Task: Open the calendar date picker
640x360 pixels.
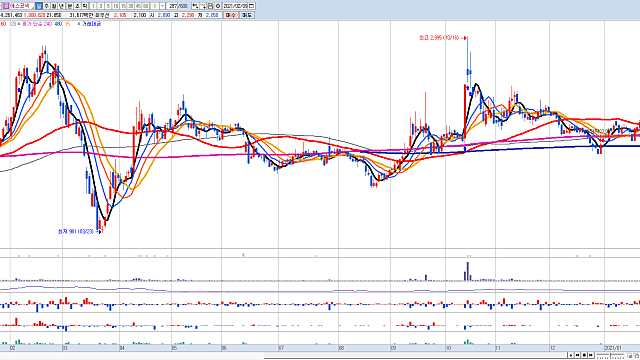Action: (x=251, y=6)
